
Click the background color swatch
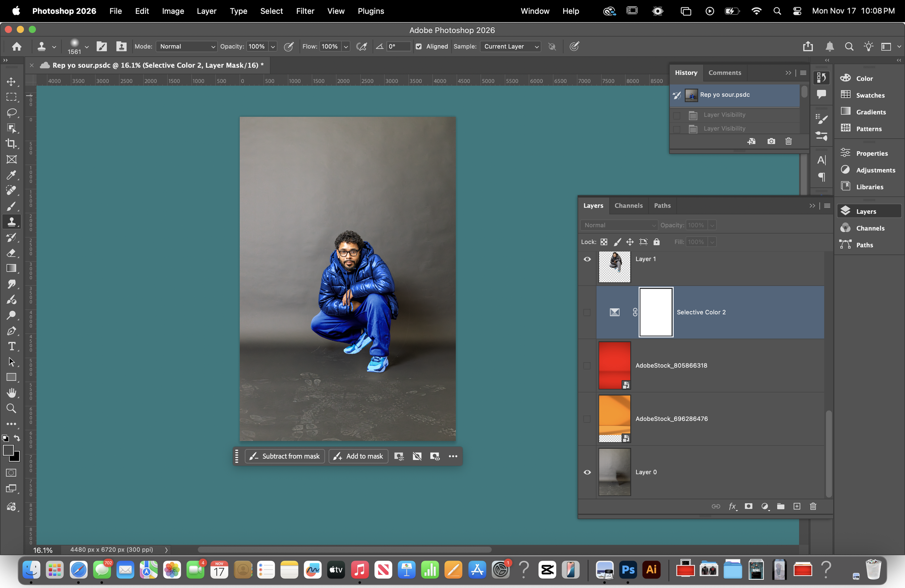(x=16, y=458)
